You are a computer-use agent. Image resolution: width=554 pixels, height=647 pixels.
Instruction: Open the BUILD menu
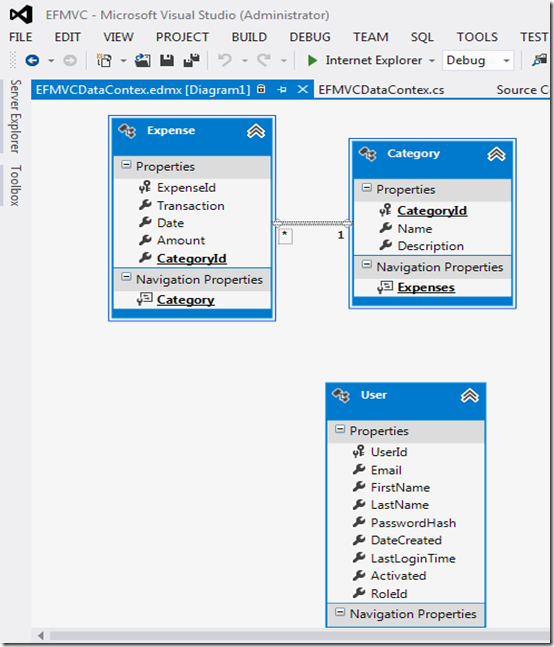point(249,37)
